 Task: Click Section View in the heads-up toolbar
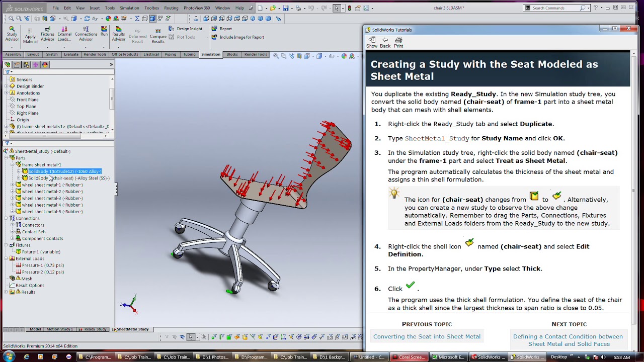click(300, 56)
